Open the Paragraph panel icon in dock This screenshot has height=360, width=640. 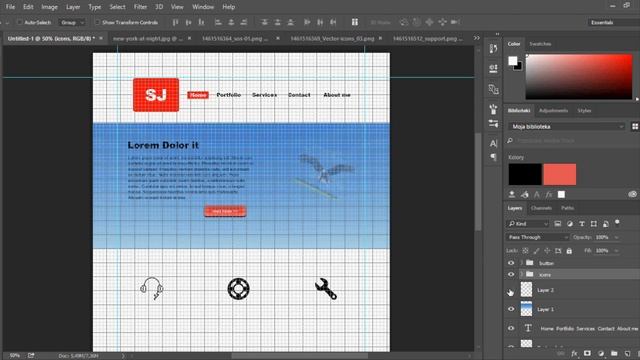click(493, 157)
